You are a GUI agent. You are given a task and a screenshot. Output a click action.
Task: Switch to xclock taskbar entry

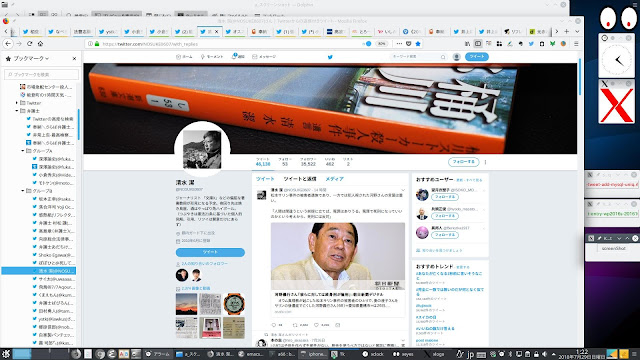pyautogui.click(x=373, y=354)
